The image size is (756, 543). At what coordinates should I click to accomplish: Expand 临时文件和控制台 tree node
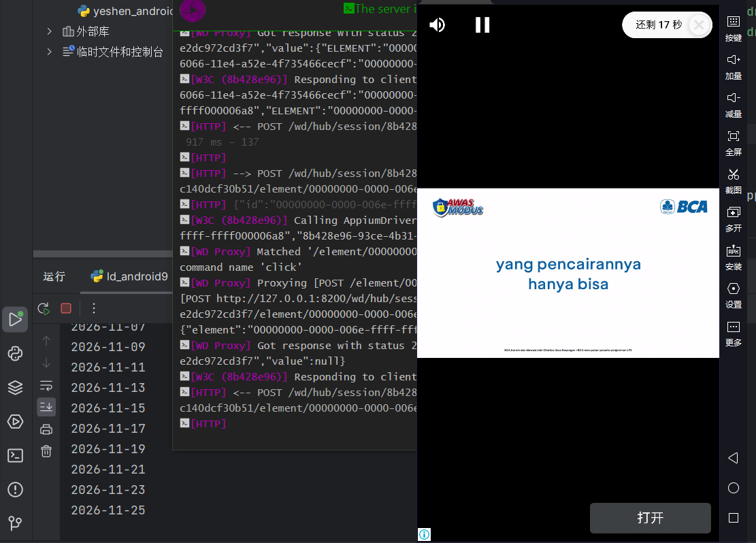49,52
